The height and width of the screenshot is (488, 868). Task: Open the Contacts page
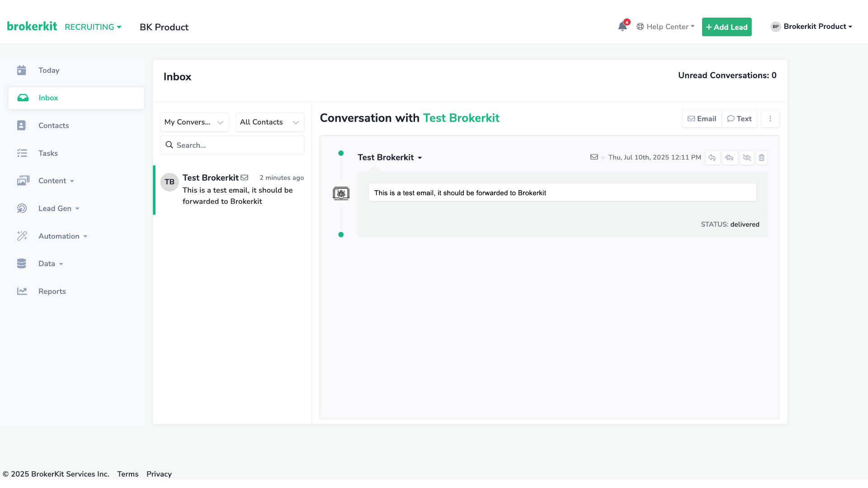pos(54,126)
